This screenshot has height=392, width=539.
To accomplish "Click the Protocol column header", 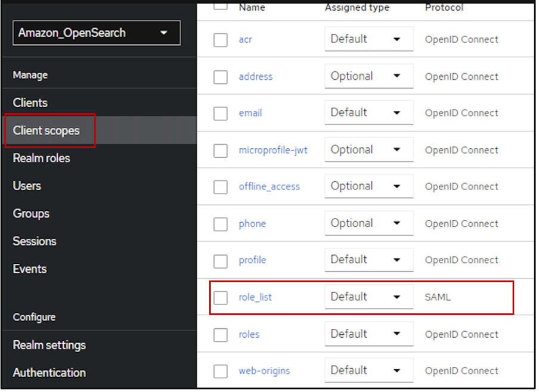I will tap(444, 7).
